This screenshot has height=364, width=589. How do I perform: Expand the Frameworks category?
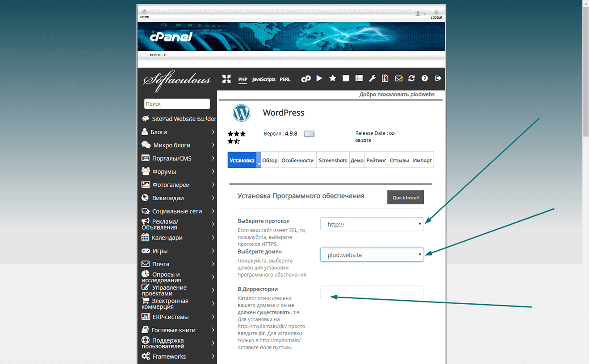[178, 356]
